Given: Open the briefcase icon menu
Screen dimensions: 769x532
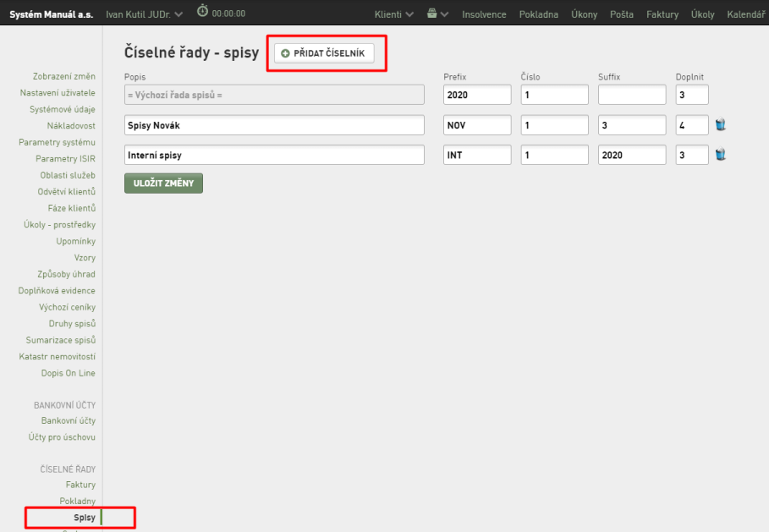Looking at the screenshot, I should (x=431, y=14).
